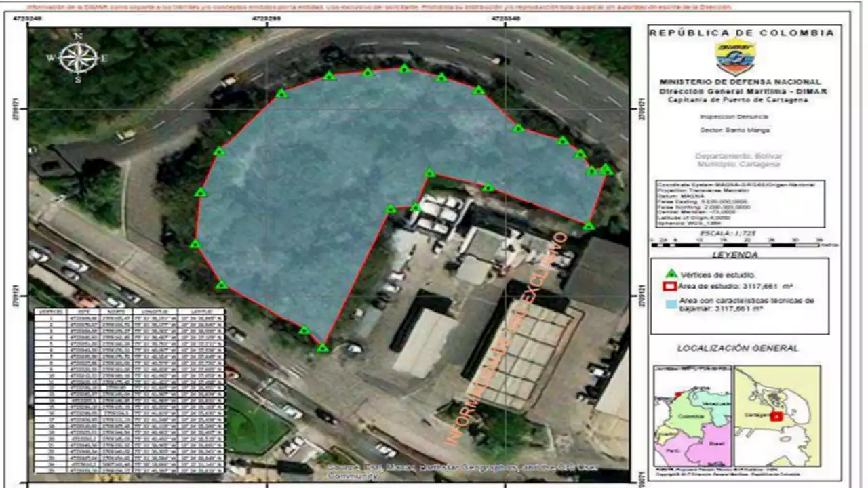Click the LEYENDA heading
This screenshot has width=868, height=488.
tap(735, 255)
